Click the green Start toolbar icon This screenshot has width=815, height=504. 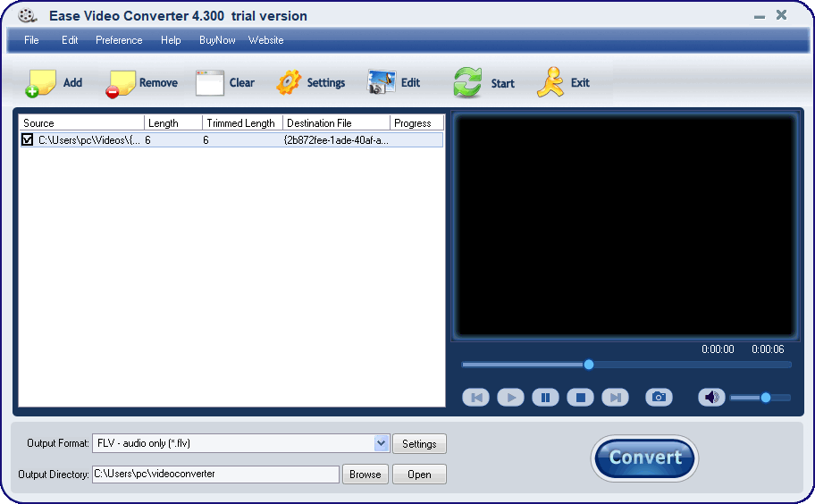tap(467, 82)
